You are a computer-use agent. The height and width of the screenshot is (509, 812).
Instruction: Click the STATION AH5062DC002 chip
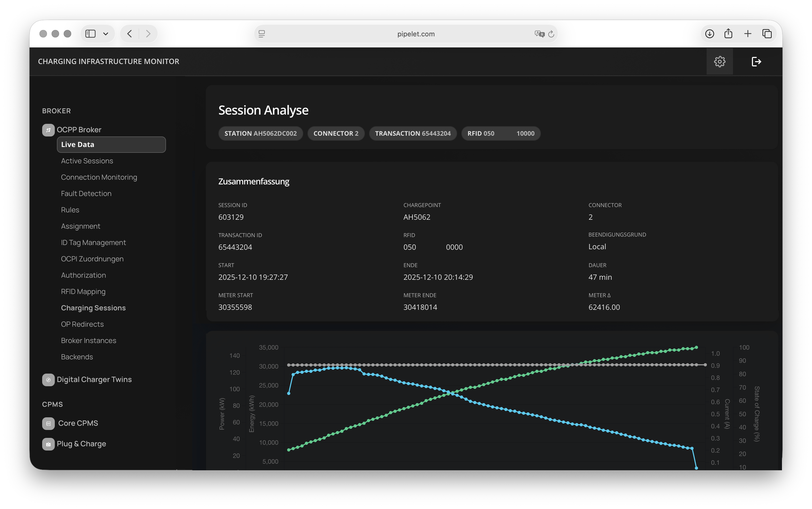(260, 133)
